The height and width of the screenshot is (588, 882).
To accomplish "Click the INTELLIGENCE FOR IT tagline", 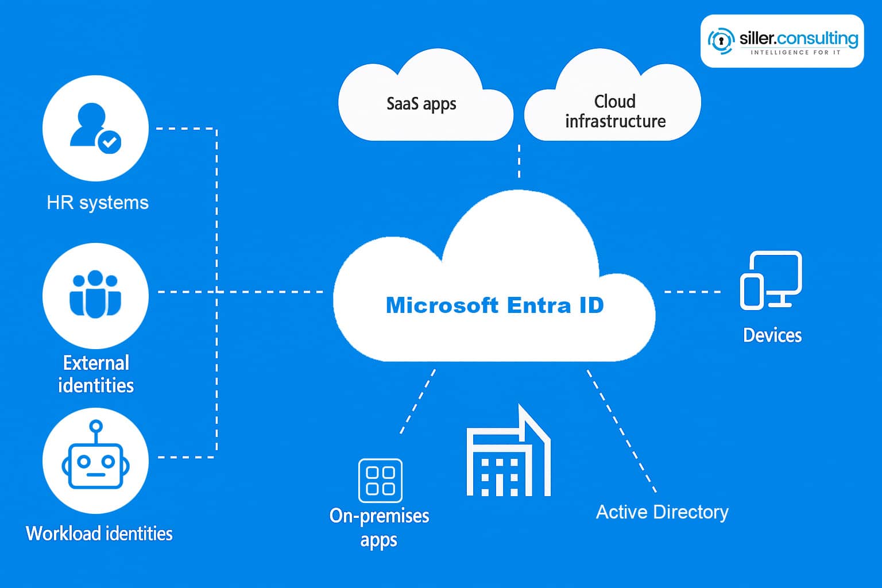I will 795,53.
